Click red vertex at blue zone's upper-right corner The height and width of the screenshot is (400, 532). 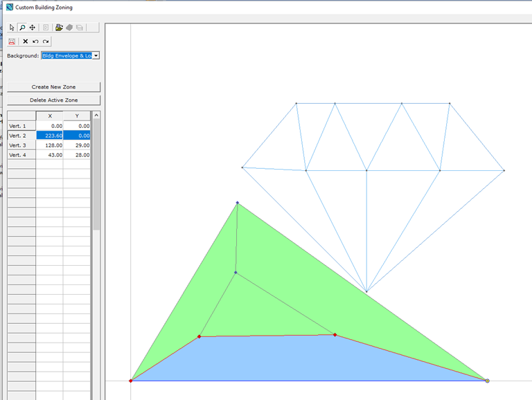point(335,335)
